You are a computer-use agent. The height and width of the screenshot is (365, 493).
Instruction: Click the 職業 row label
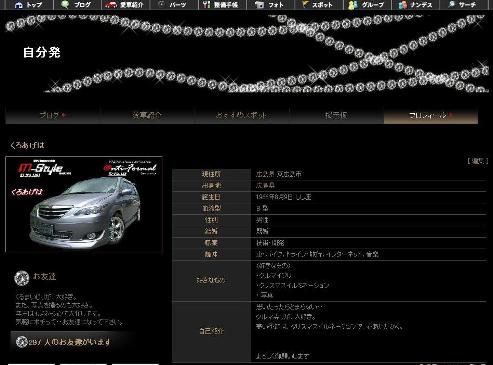tap(211, 243)
